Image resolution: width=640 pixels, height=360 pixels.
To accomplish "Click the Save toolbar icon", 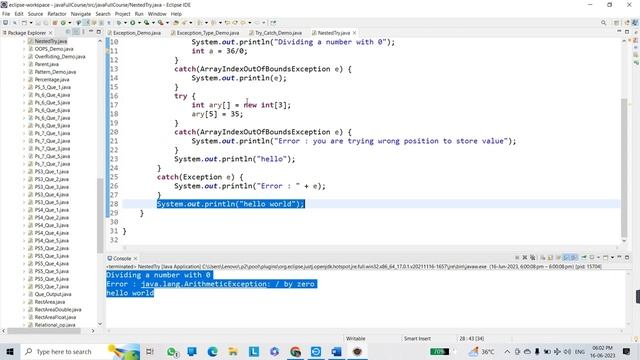I will (x=38, y=22).
